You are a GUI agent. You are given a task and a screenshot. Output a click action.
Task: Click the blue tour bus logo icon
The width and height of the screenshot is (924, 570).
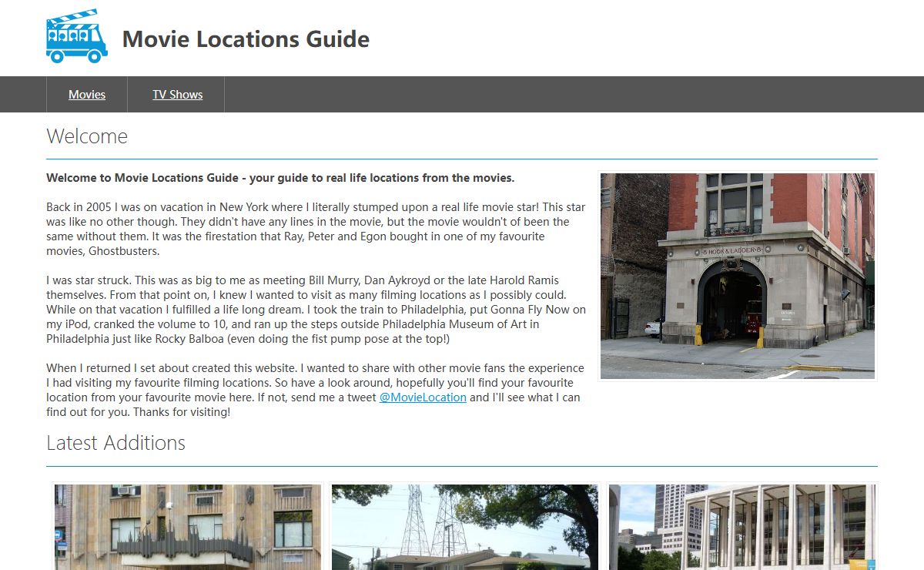[77, 36]
